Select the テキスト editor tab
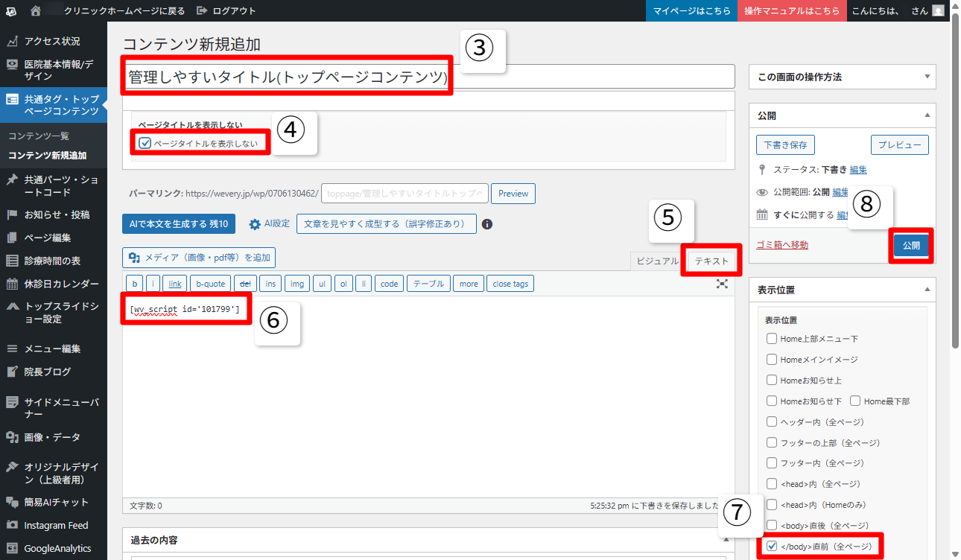961x560 pixels. pyautogui.click(x=711, y=261)
